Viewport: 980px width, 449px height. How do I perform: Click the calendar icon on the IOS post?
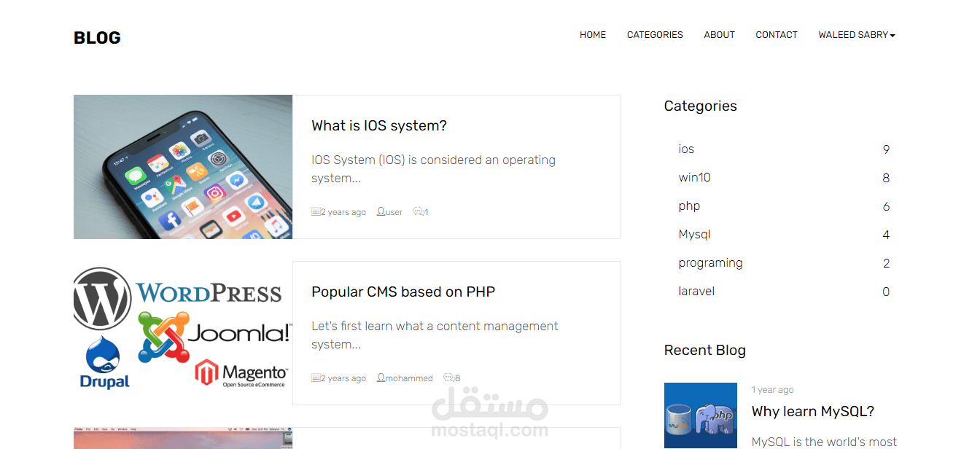point(316,212)
